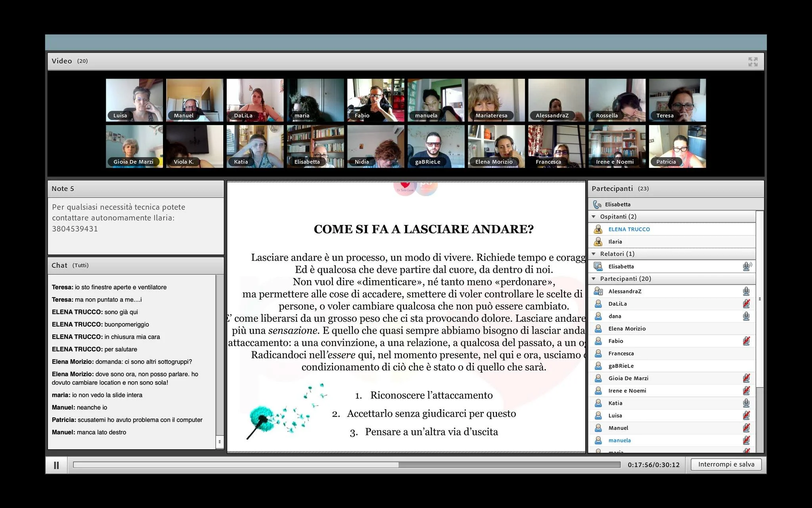Image resolution: width=812 pixels, height=508 pixels.
Task: Click the Interrompi e salva button
Action: [726, 464]
